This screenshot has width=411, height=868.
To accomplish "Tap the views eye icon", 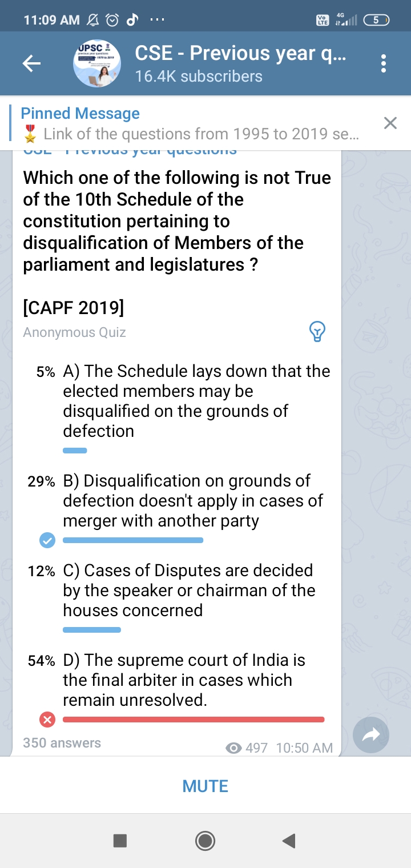I will coord(233,748).
